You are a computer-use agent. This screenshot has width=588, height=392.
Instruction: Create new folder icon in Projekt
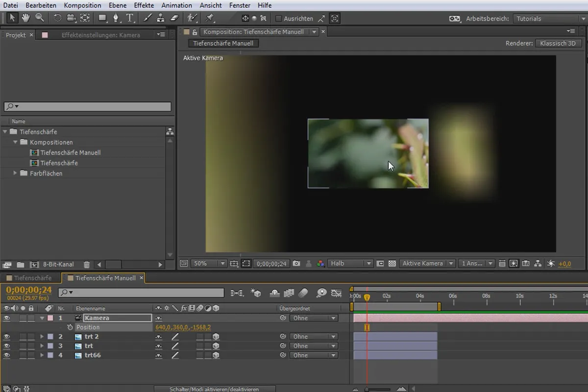20,265
